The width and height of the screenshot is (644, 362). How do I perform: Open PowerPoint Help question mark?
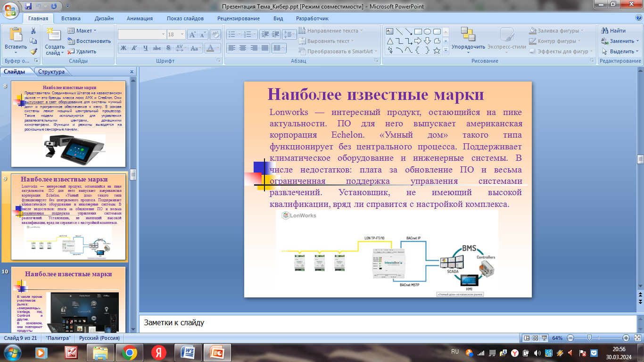(638, 18)
